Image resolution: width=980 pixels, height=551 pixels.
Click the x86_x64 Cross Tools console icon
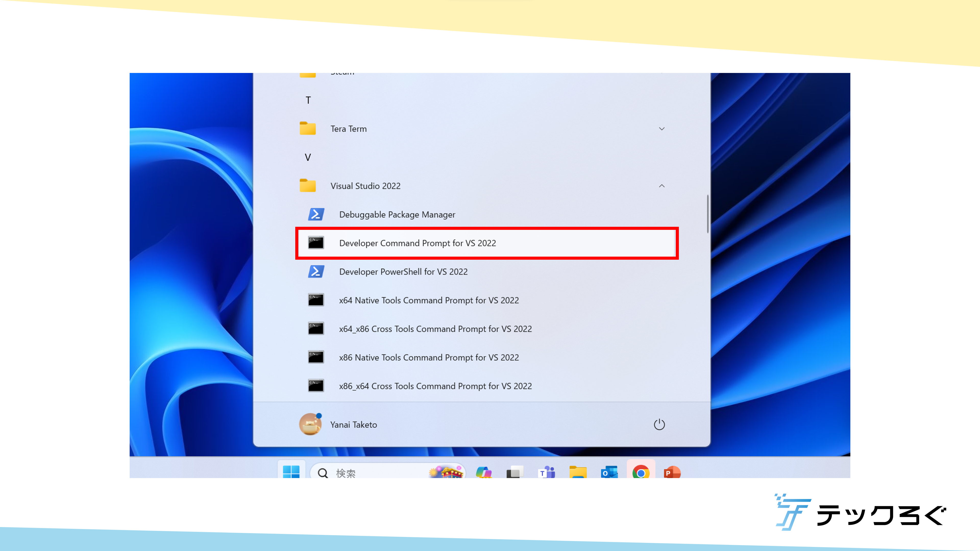(x=316, y=386)
